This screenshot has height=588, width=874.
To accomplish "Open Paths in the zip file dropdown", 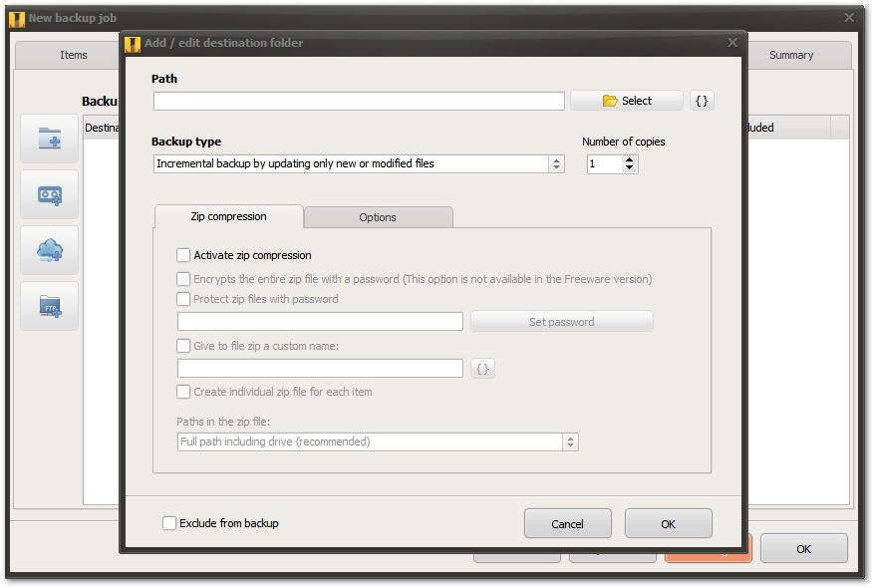I will [x=378, y=441].
